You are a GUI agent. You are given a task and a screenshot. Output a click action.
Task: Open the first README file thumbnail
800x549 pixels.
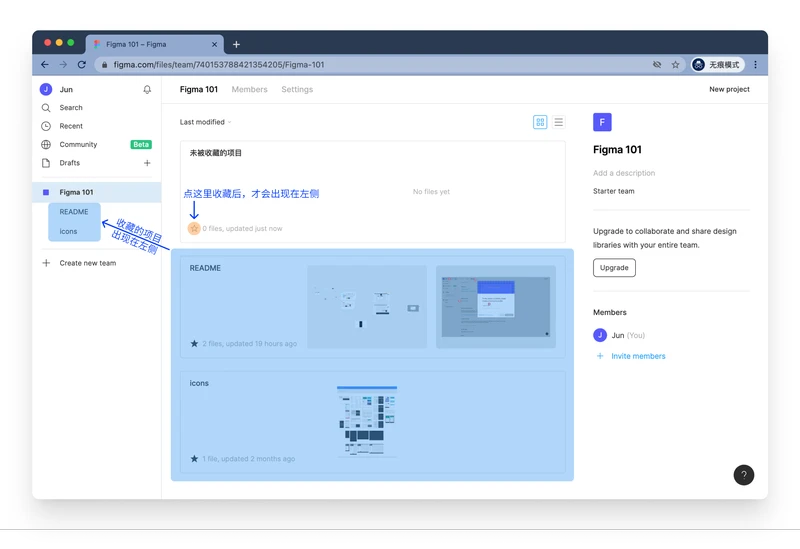click(x=367, y=307)
